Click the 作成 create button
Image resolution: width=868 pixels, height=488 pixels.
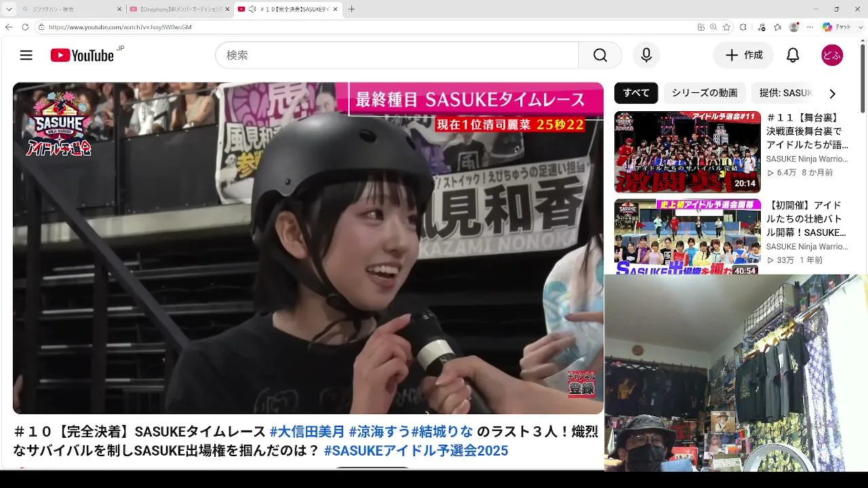(x=743, y=56)
